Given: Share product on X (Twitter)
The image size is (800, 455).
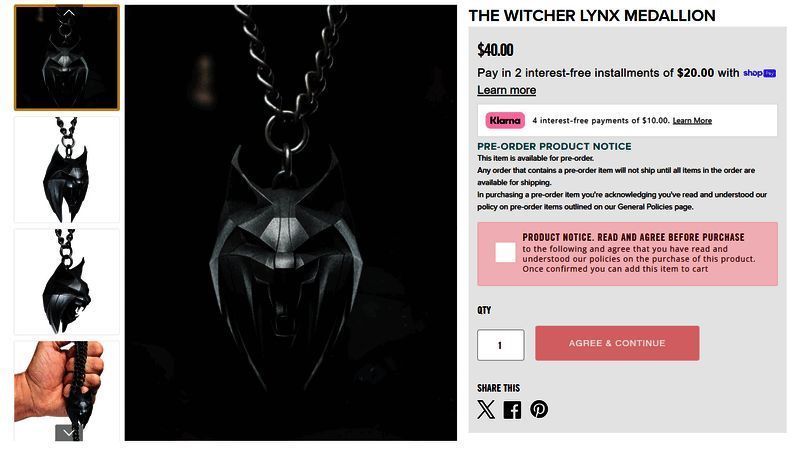Looking at the screenshot, I should tap(486, 409).
